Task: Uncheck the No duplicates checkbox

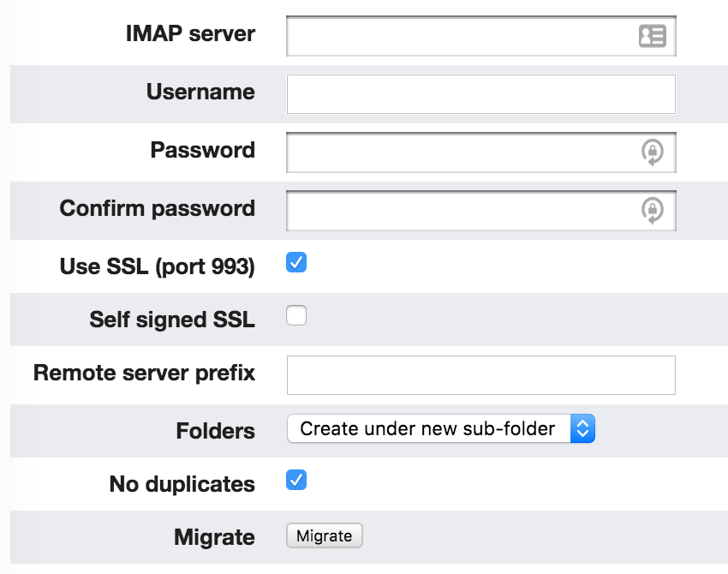Action: [296, 480]
